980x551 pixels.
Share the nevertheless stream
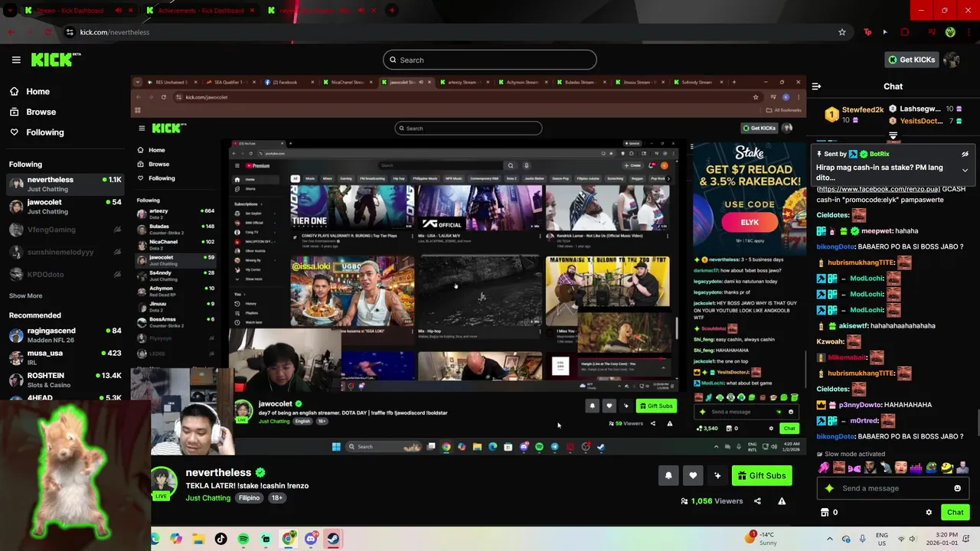[757, 501]
